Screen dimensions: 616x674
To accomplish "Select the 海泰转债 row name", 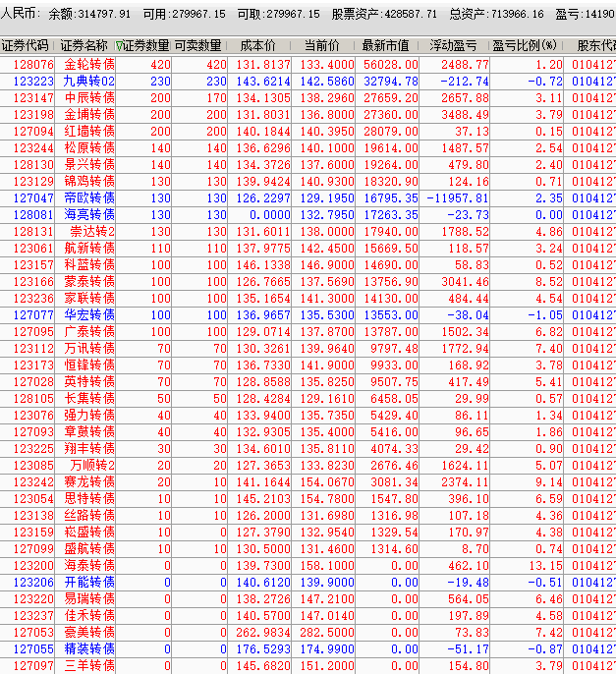I will pyautogui.click(x=89, y=566).
